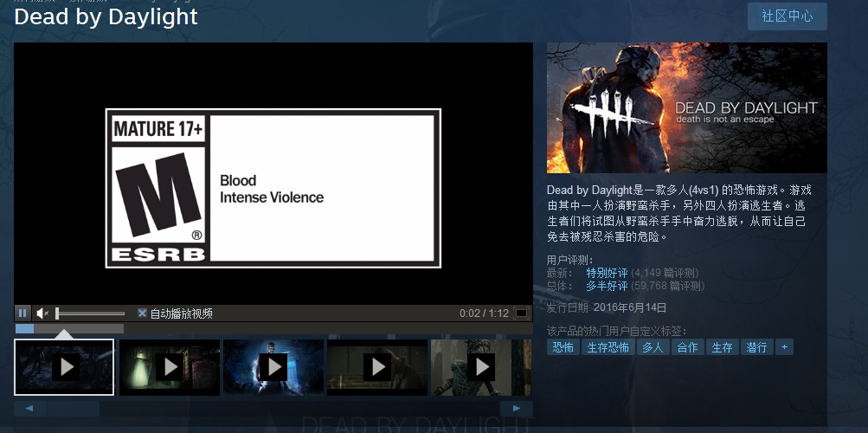The image size is (868, 433).
Task: Adjust the video volume slider
Action: [90, 313]
